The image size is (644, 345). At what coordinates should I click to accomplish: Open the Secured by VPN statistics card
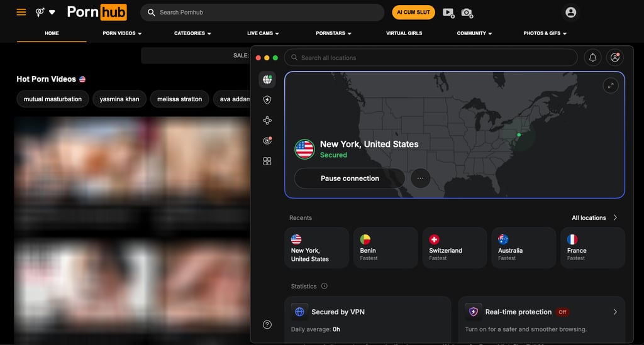(x=367, y=320)
